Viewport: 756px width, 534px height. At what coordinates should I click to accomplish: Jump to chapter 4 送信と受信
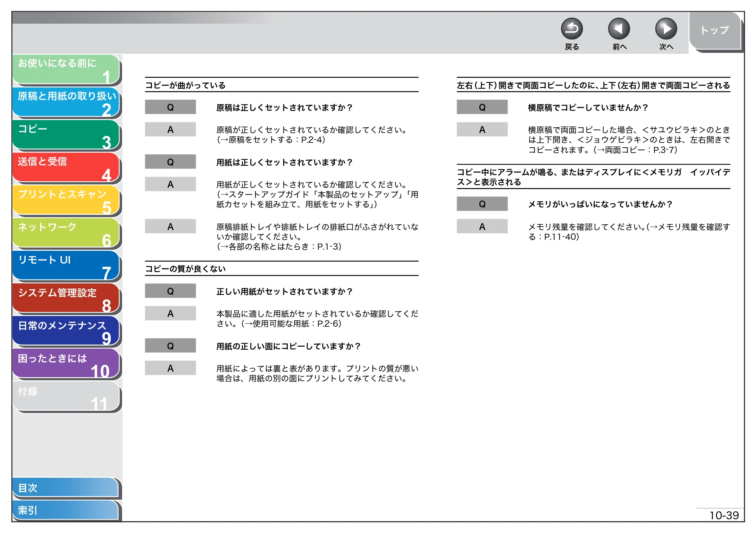pyautogui.click(x=66, y=167)
